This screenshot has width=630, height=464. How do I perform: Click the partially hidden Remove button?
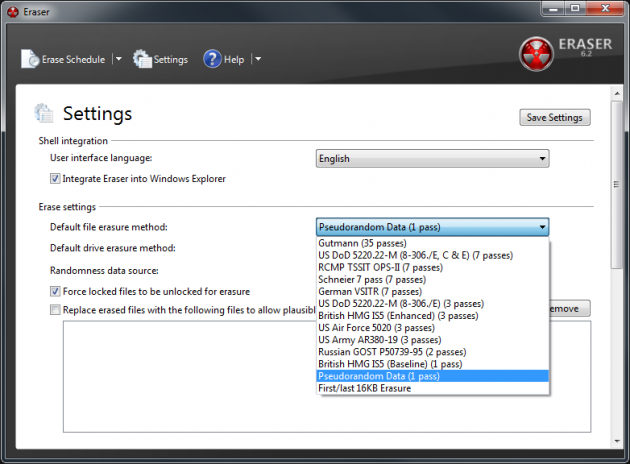(x=570, y=309)
